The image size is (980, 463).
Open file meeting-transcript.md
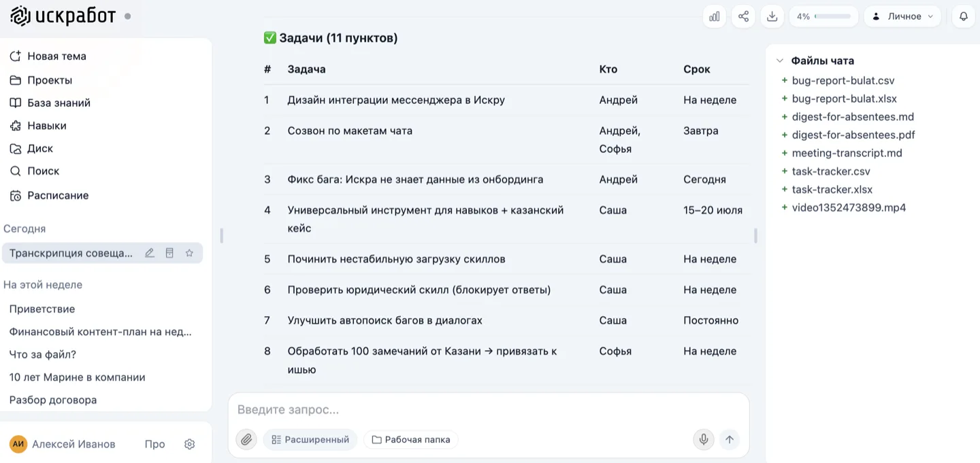[847, 153]
